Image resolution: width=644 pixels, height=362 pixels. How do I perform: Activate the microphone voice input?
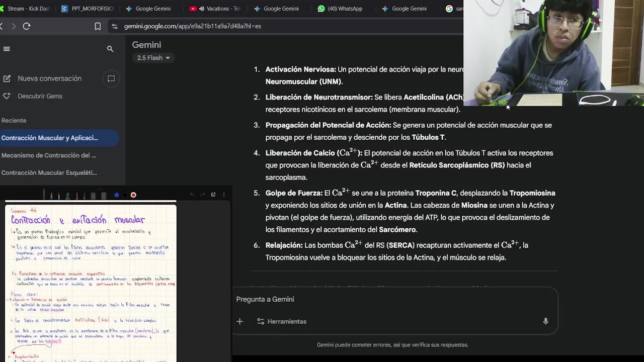pyautogui.click(x=545, y=321)
